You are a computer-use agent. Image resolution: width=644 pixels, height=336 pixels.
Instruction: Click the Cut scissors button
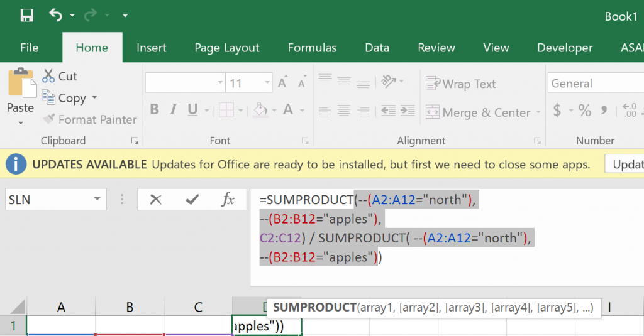[60, 76]
